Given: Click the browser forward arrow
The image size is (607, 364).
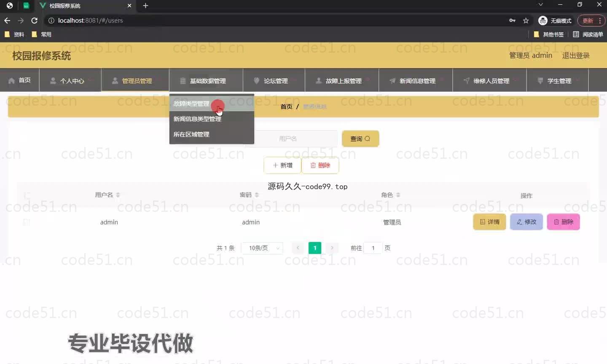Looking at the screenshot, I should [x=21, y=20].
